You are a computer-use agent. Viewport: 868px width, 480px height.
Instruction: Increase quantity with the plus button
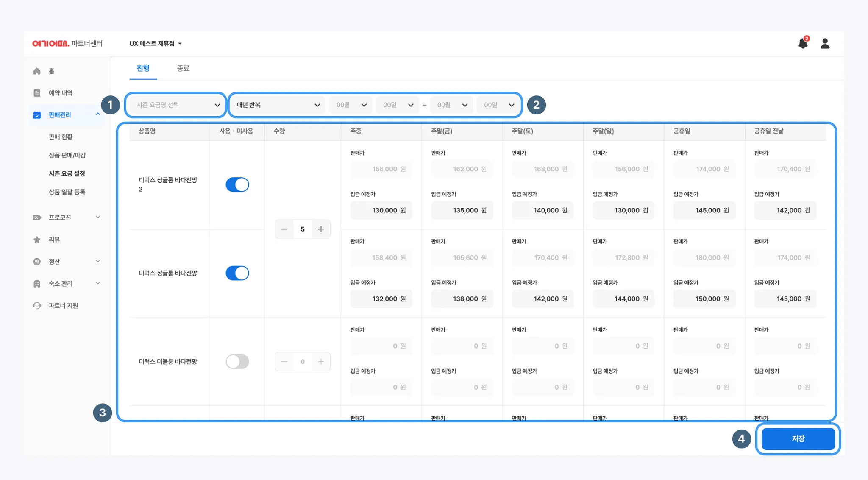321,229
